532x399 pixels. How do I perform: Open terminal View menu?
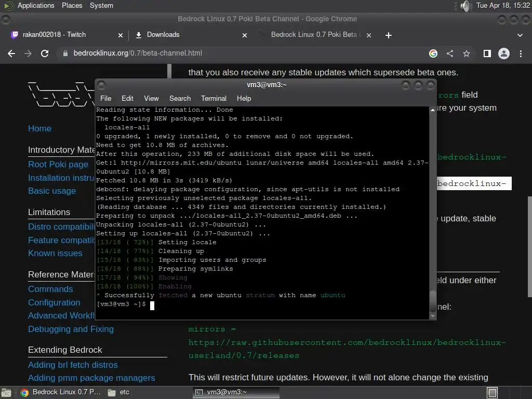[151, 98]
